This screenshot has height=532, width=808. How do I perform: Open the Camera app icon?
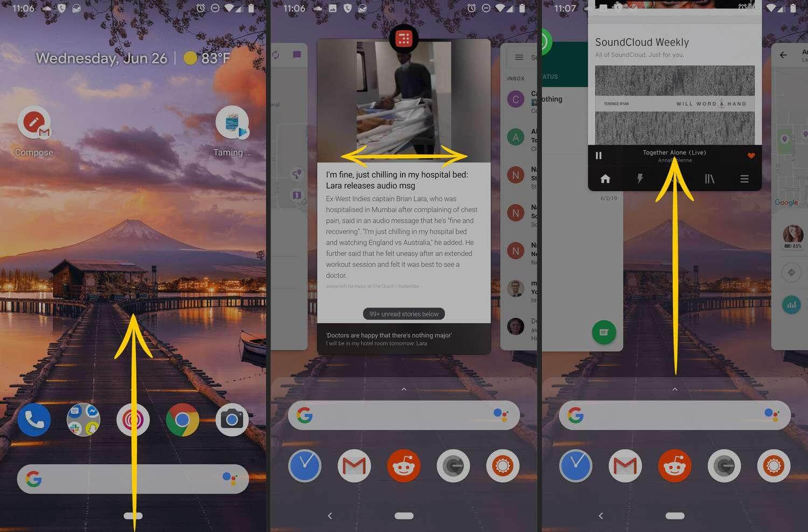(232, 419)
